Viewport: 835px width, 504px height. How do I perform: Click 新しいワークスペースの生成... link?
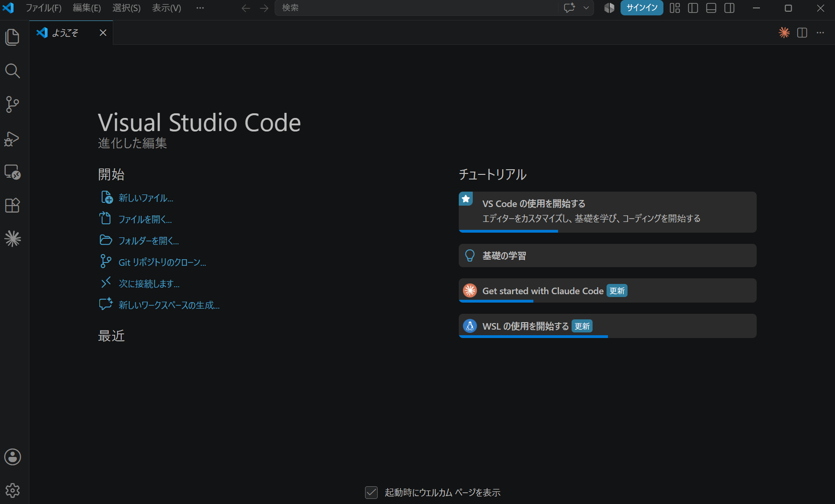point(169,305)
